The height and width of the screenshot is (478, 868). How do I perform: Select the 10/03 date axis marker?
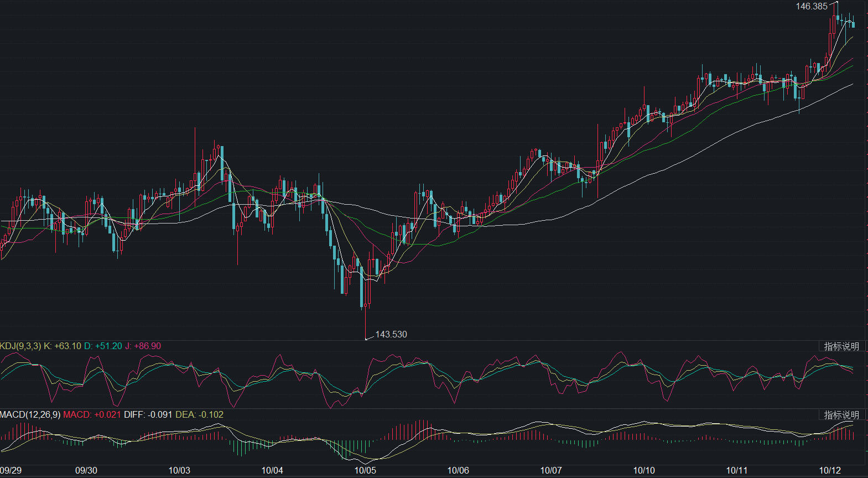point(179,471)
